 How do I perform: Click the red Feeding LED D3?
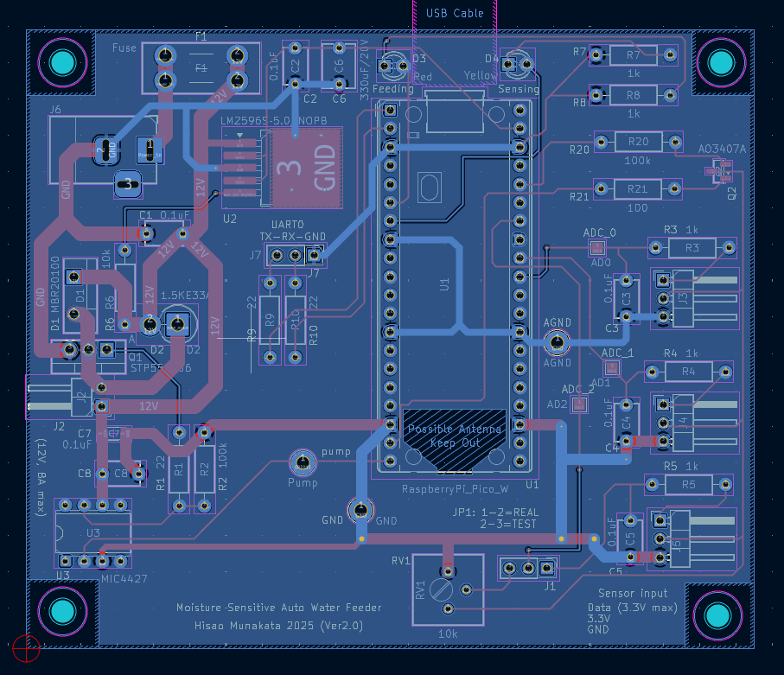(393, 65)
